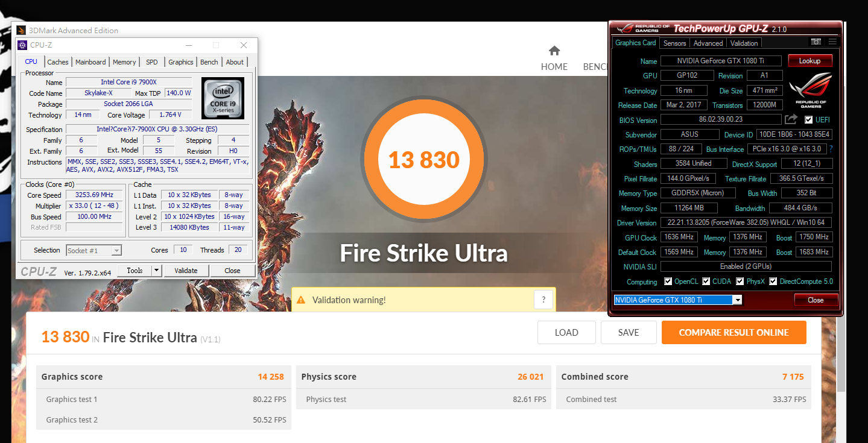
Task: Toggle the DirectCompute 5.0 checkbox
Action: click(773, 281)
